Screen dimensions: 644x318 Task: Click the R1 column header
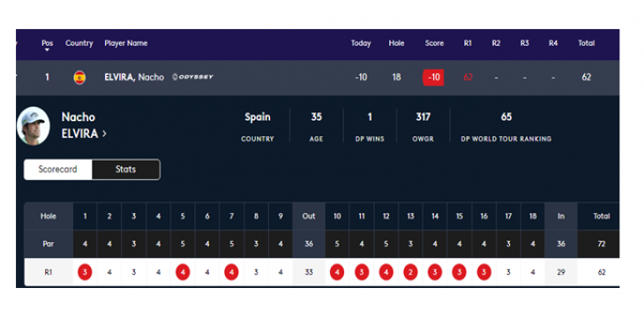(468, 43)
